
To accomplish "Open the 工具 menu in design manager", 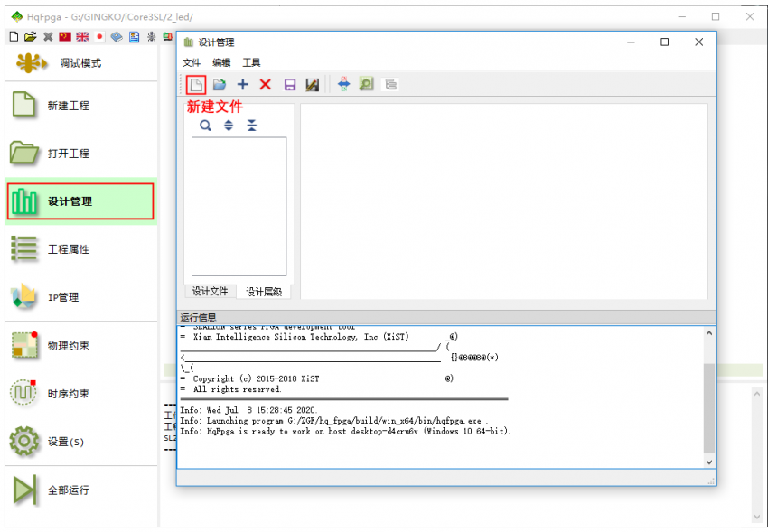I will tap(251, 62).
